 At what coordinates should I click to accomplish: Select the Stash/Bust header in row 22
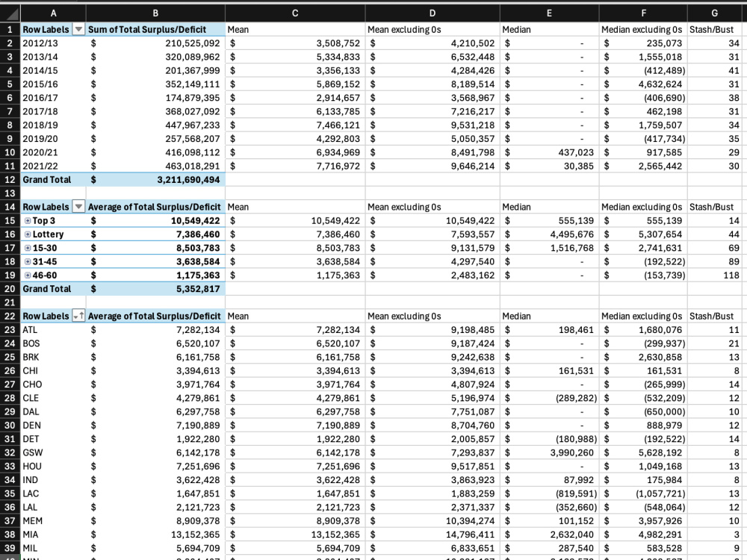click(x=715, y=316)
